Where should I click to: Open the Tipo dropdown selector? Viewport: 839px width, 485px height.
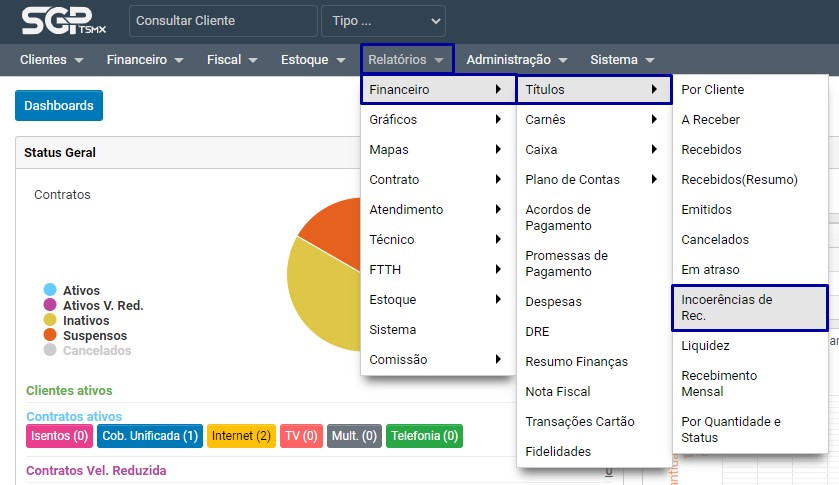coord(383,21)
